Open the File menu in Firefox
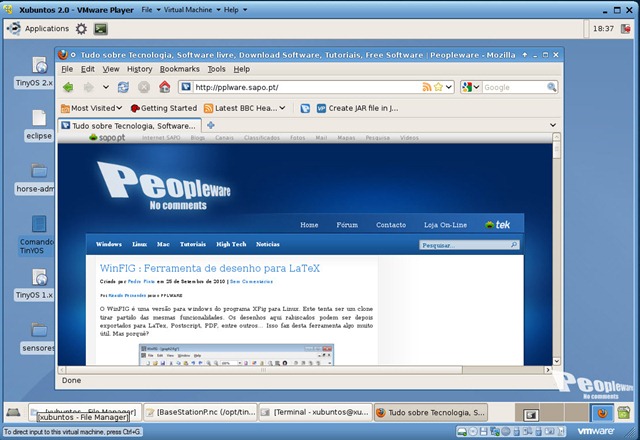 pos(67,69)
